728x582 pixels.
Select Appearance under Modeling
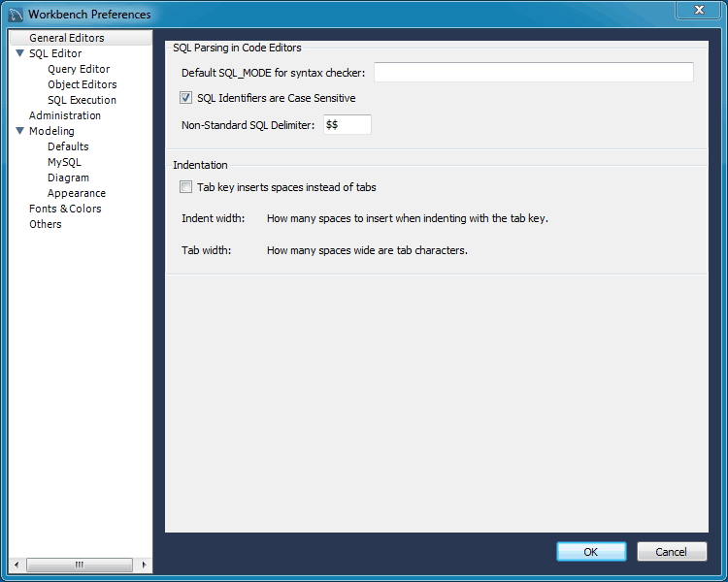(76, 193)
